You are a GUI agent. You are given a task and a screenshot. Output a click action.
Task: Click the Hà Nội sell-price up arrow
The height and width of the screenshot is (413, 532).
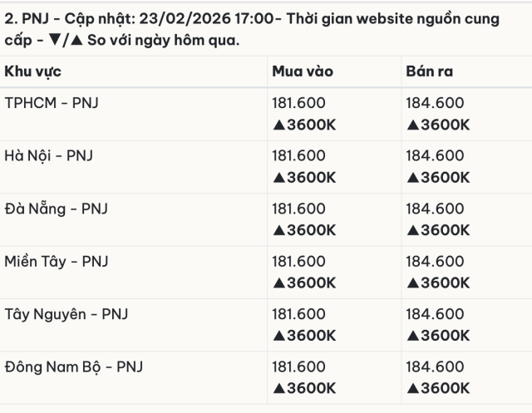(x=413, y=177)
